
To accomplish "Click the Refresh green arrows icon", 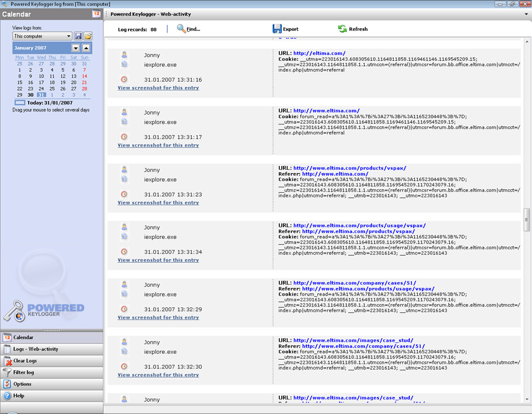I will click(x=342, y=29).
